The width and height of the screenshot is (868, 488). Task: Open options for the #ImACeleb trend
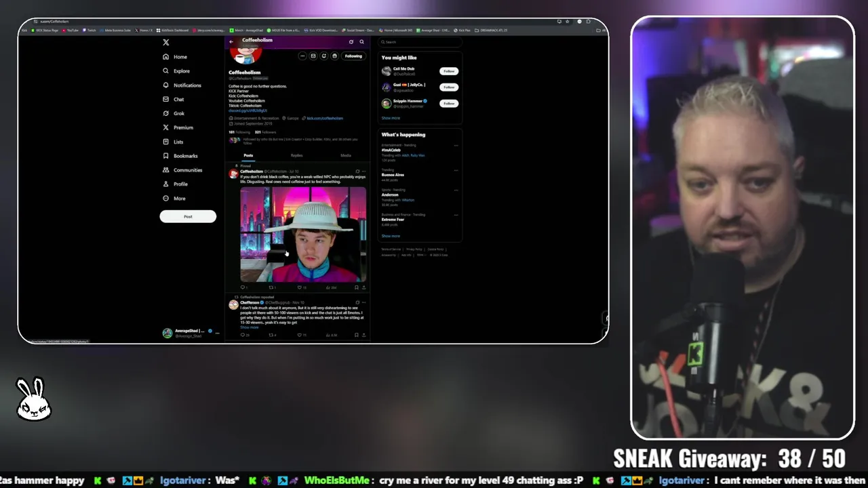[x=456, y=145]
